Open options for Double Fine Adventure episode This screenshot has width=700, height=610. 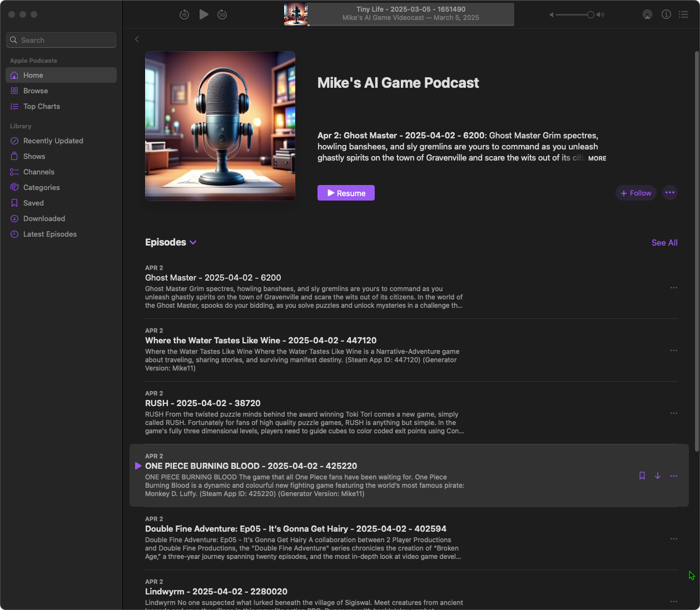(674, 539)
